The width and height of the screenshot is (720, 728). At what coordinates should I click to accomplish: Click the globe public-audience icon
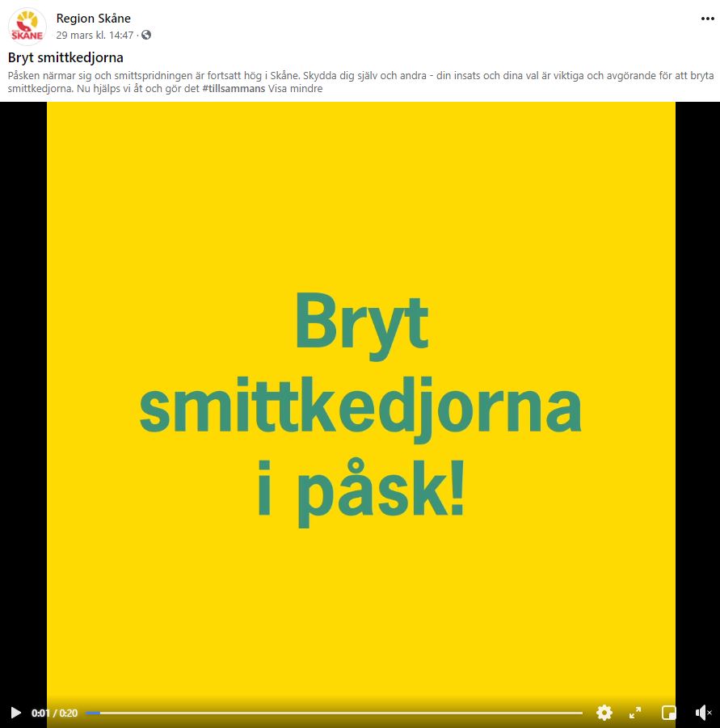coord(146,35)
